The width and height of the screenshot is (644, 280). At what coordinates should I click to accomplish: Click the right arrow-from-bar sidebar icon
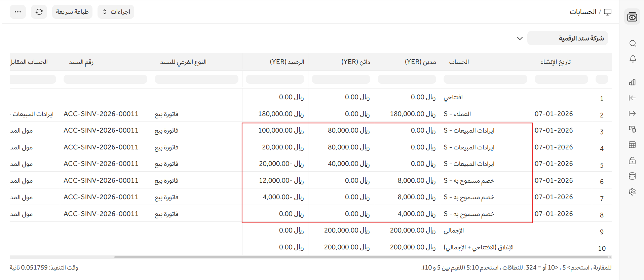632,114
